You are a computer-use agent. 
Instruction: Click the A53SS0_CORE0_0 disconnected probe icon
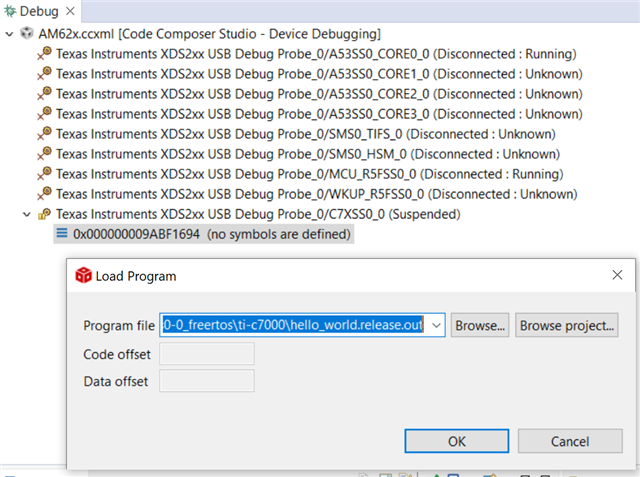44,53
